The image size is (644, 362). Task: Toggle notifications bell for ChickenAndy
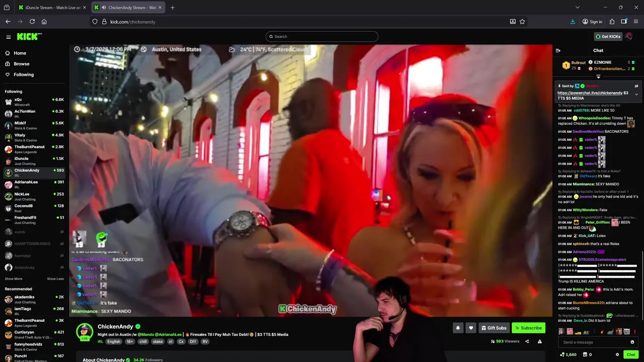tap(458, 328)
